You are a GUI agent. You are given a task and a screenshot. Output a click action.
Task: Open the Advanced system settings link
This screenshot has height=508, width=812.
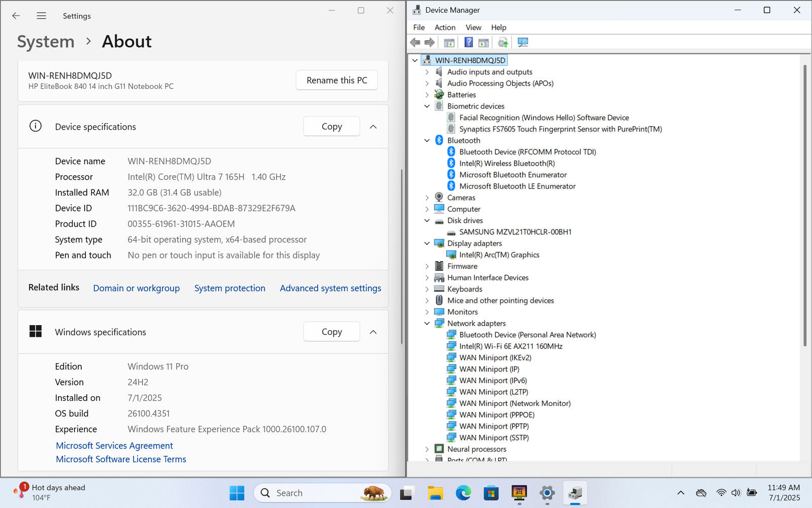tap(330, 288)
